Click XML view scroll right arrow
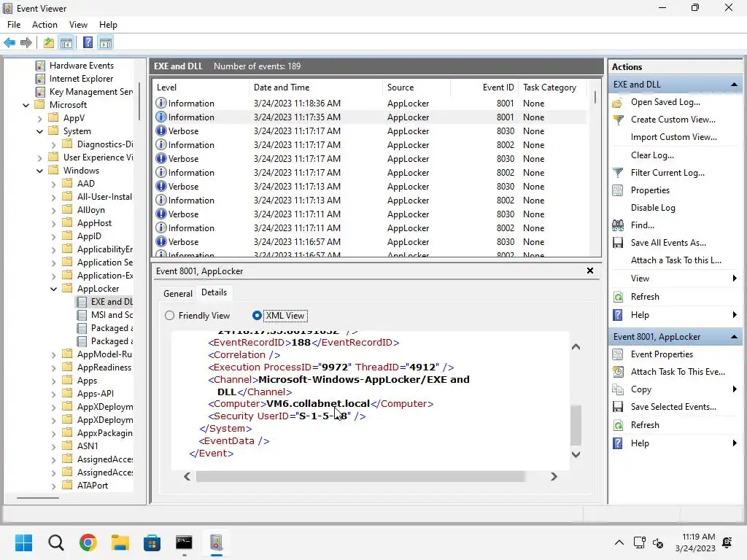 [554, 477]
